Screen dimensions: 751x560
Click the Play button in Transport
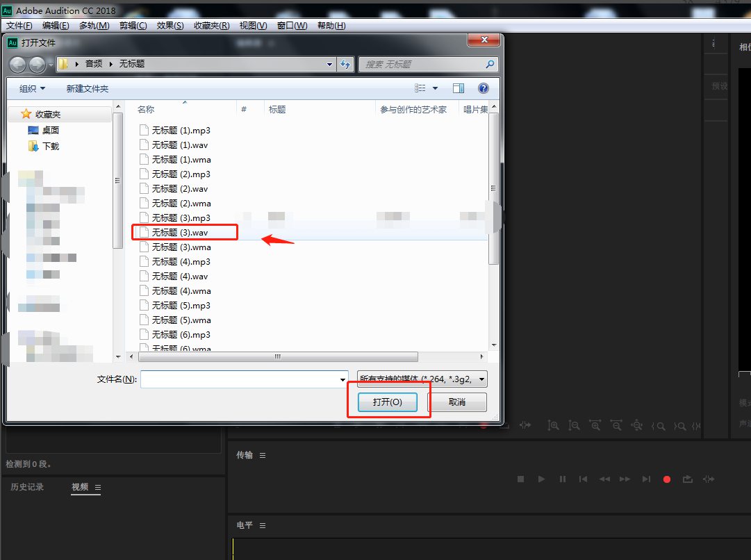point(541,479)
